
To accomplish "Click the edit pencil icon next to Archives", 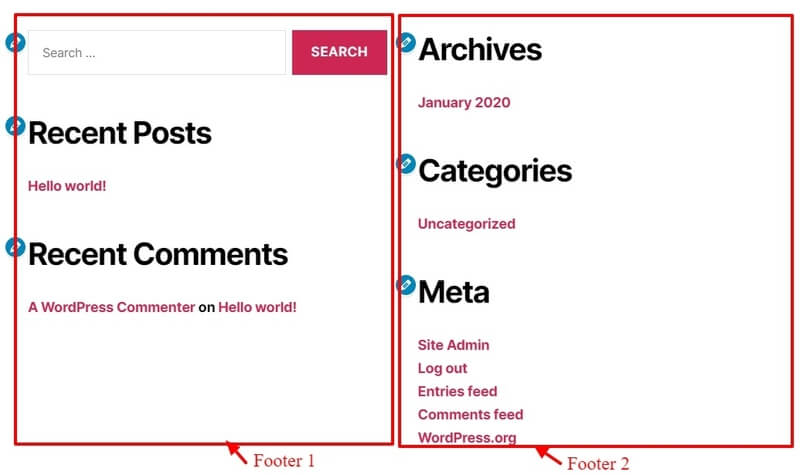I will click(x=406, y=42).
